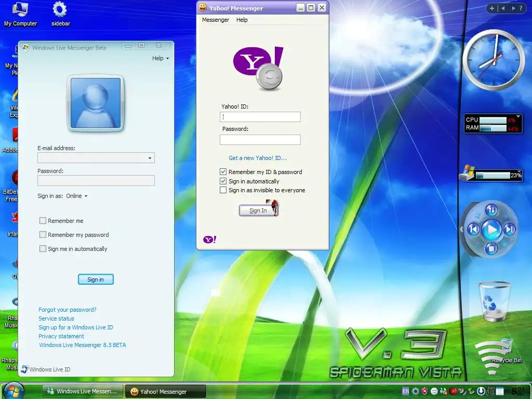532x399 pixels.
Task: Check Remember my password option
Action: (43, 234)
